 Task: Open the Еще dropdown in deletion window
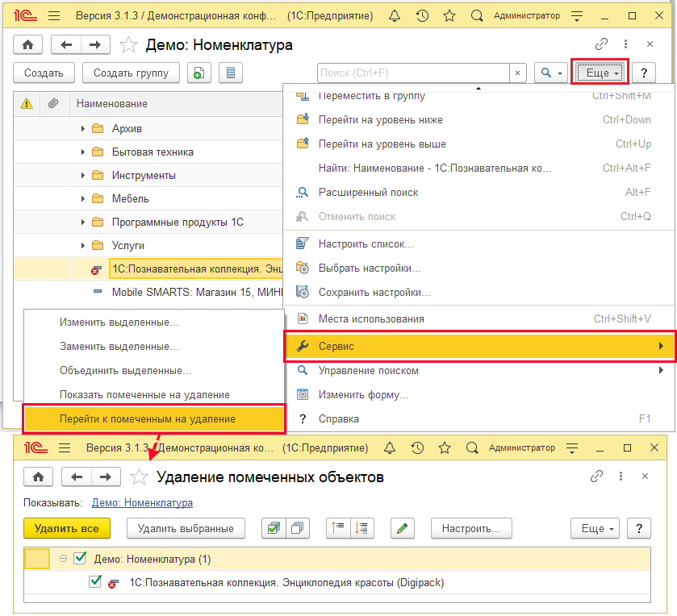coord(595,528)
